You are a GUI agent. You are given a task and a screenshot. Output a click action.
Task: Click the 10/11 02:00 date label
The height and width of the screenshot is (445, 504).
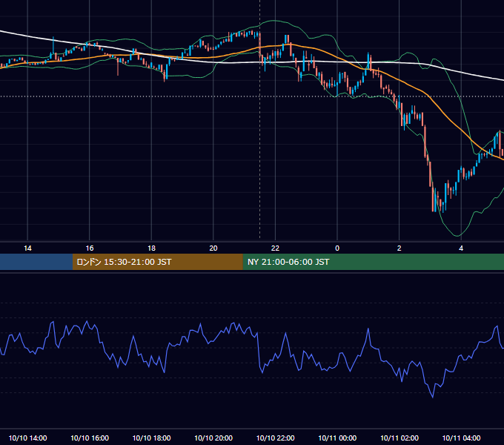[399, 438]
